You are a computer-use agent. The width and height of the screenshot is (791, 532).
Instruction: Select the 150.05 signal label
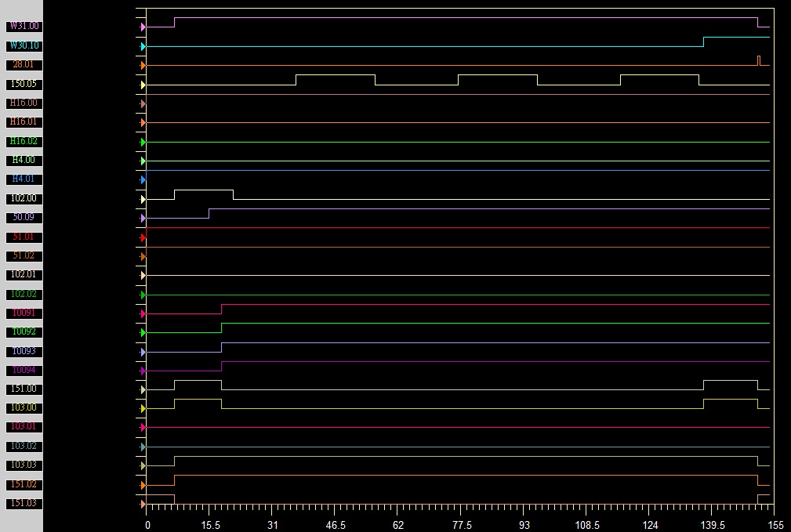[x=24, y=84]
